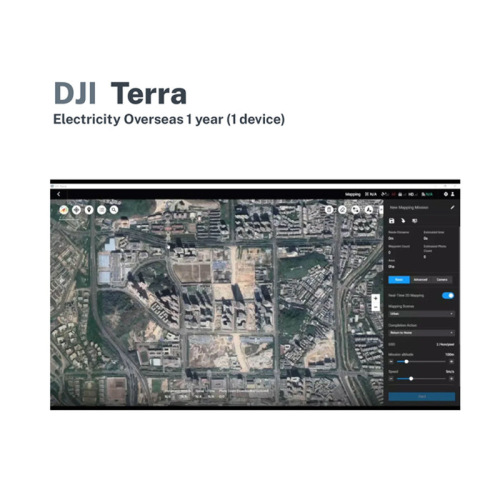Click the third mission toolbar icon
This screenshot has height=500, width=500.
pos(415,221)
